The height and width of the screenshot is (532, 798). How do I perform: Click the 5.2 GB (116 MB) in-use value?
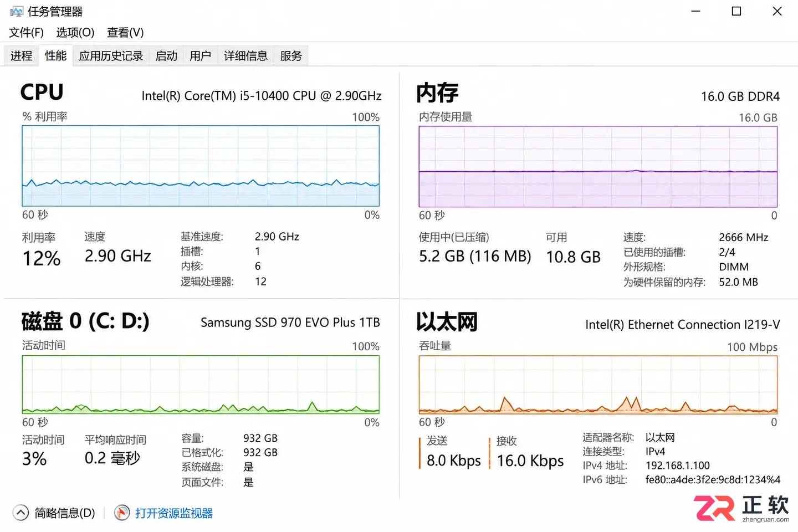pos(475,256)
